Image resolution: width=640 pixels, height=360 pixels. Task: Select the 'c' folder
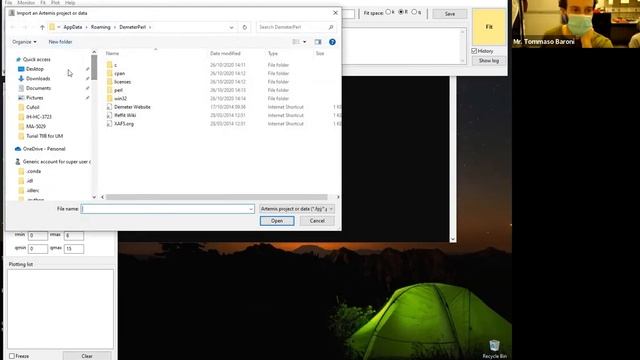pos(116,65)
